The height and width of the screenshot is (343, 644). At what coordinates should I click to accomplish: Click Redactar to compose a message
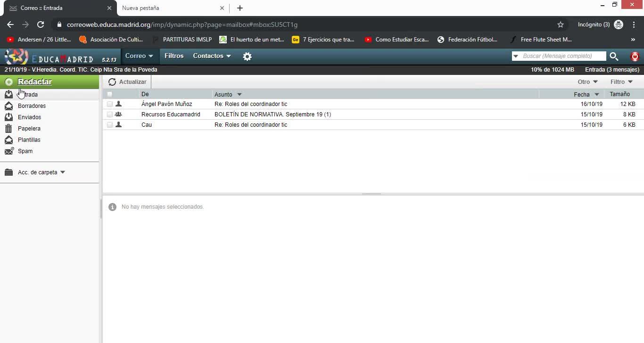pos(35,82)
